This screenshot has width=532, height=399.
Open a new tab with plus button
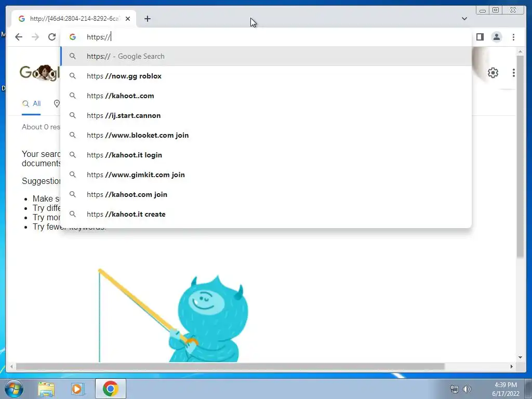pos(147,19)
